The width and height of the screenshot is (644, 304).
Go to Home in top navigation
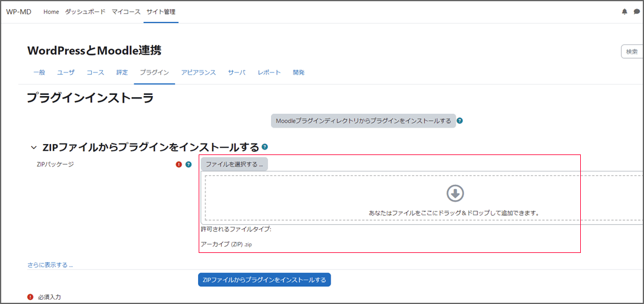[52, 12]
